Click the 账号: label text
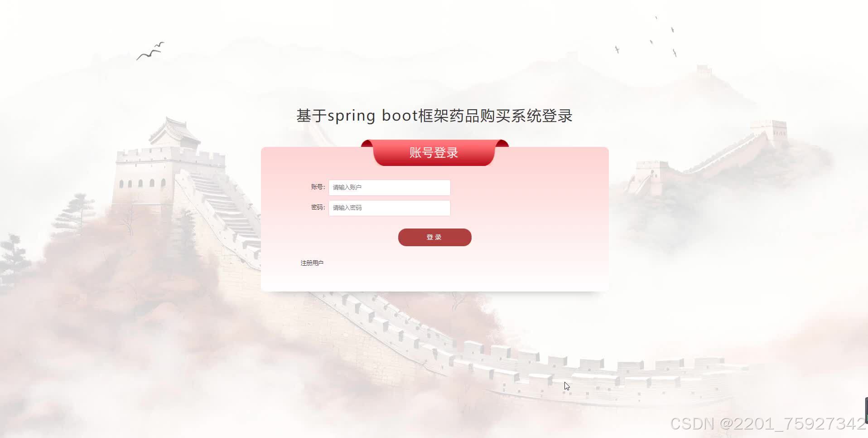 click(x=318, y=187)
